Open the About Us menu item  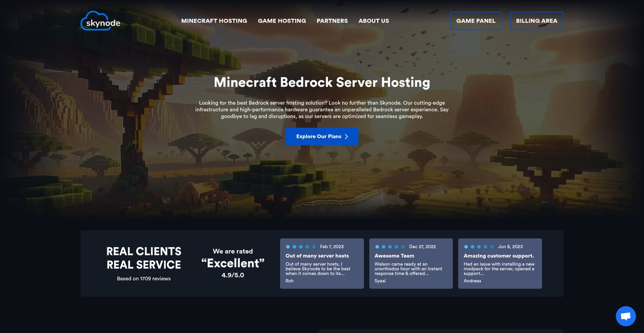click(374, 21)
